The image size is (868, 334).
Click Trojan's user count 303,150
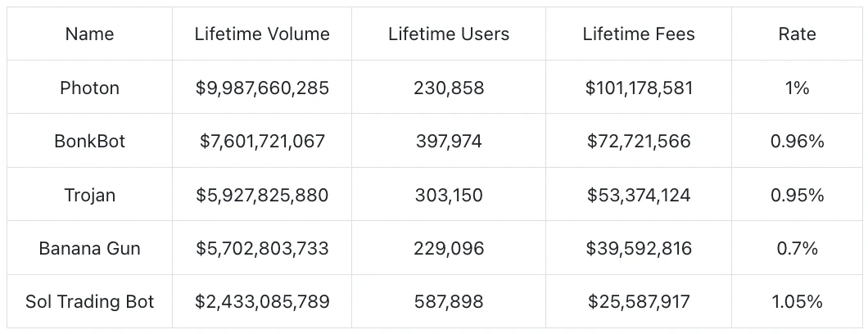[449, 196]
